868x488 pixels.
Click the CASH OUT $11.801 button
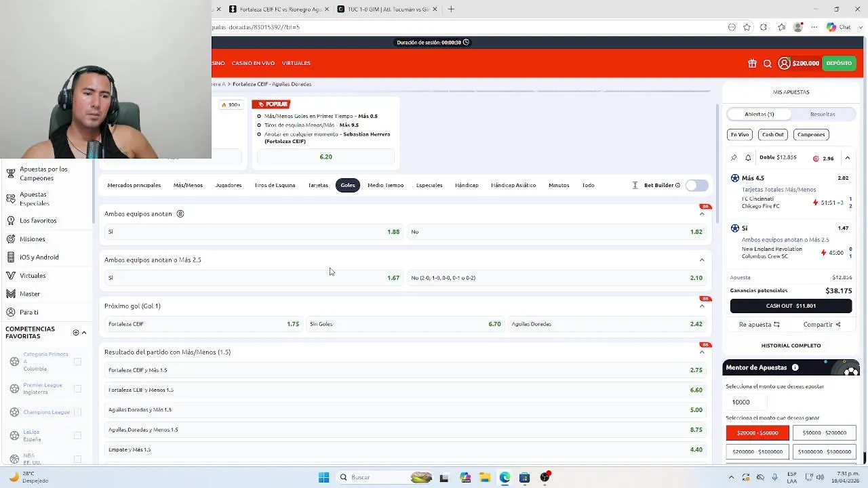(x=791, y=306)
